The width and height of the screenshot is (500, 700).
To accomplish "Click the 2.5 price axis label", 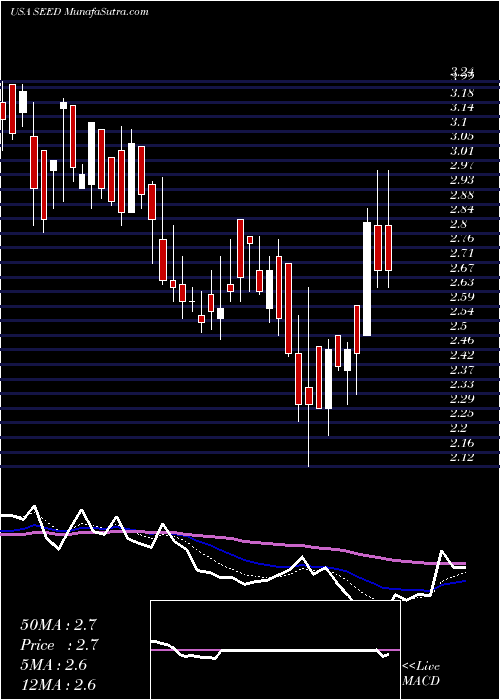I will [460, 326].
